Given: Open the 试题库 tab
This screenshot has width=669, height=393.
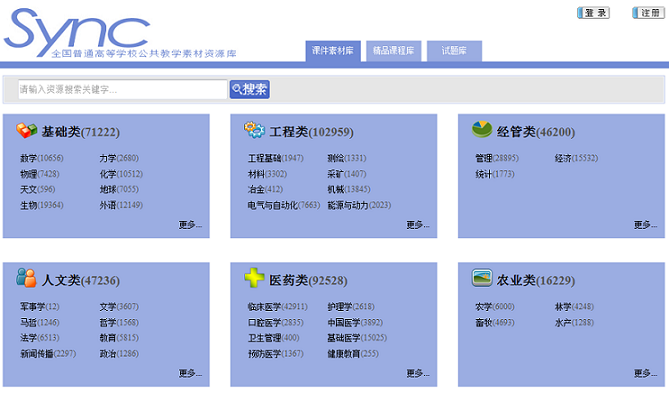Looking at the screenshot, I should pyautogui.click(x=454, y=51).
